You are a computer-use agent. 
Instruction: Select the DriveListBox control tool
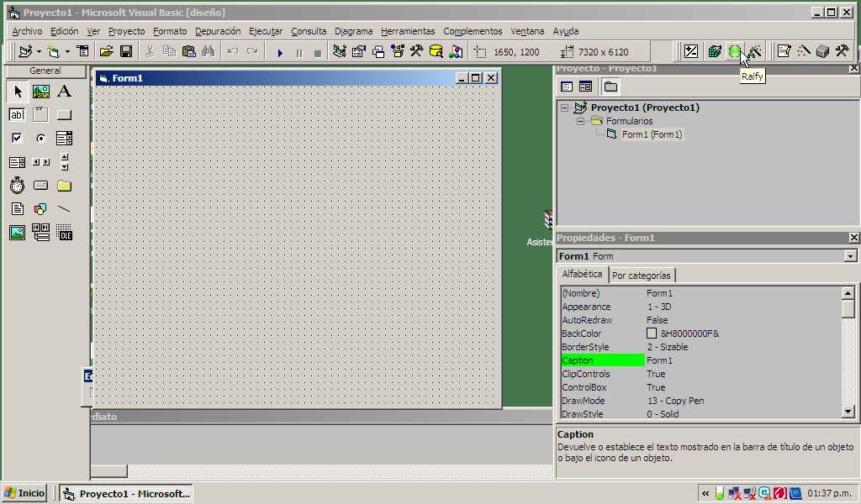pos(40,186)
